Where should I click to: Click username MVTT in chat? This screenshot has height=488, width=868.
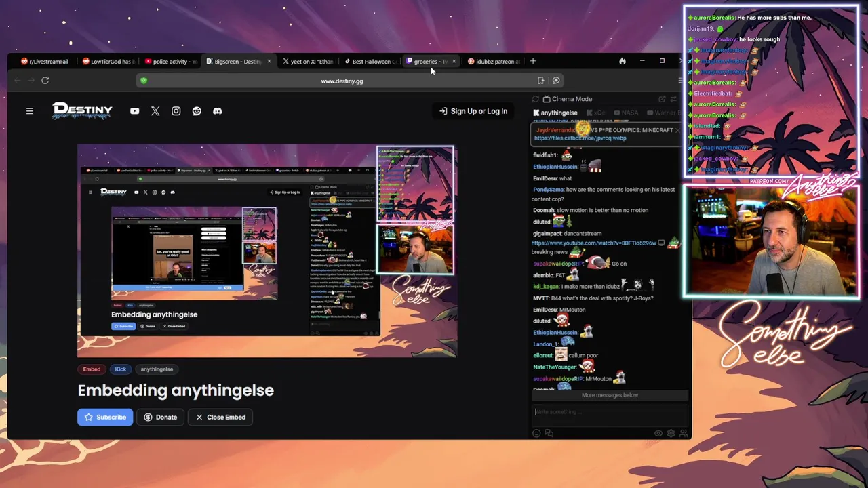point(540,298)
